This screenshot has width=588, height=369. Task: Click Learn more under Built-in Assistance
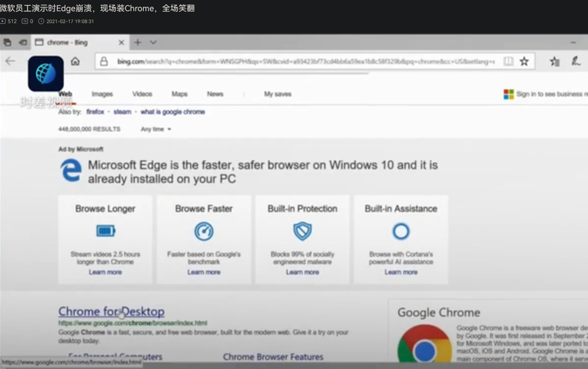click(401, 272)
